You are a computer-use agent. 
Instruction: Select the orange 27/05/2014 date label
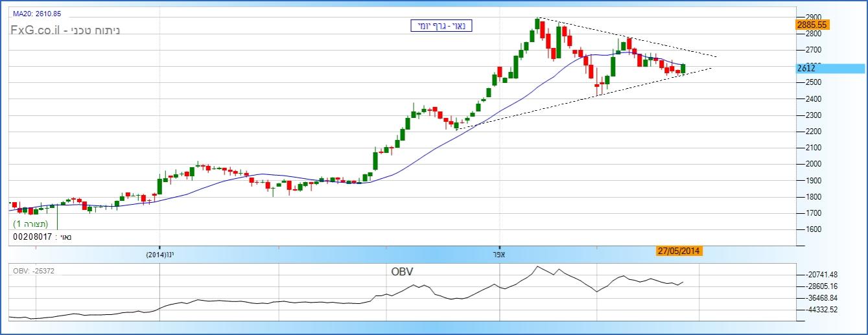click(679, 251)
